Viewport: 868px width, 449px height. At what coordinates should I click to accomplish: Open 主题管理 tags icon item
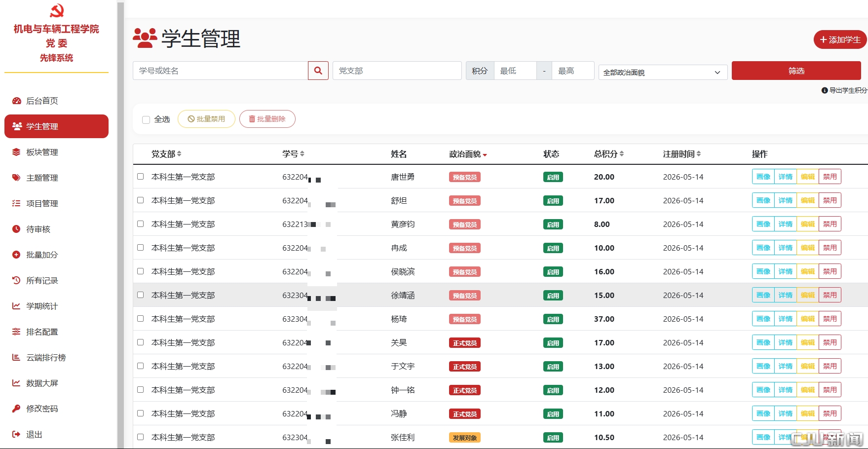[16, 178]
